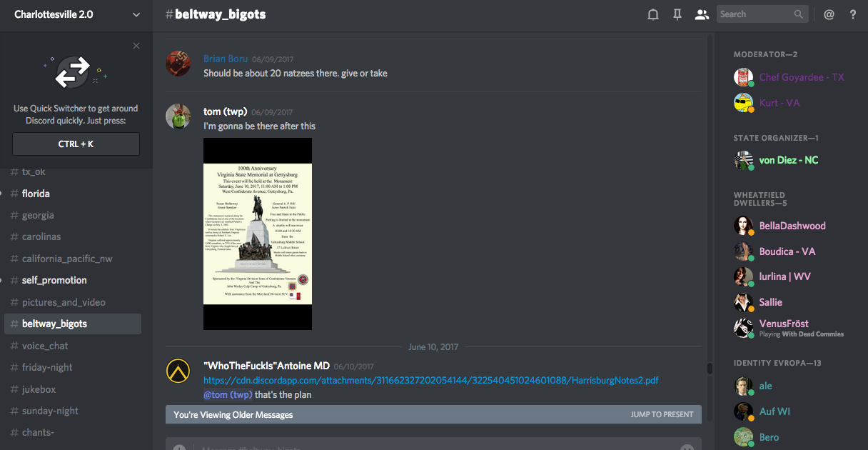Screen dimensions: 868x450
Task: Click the search magnifier icon
Action: click(799, 14)
